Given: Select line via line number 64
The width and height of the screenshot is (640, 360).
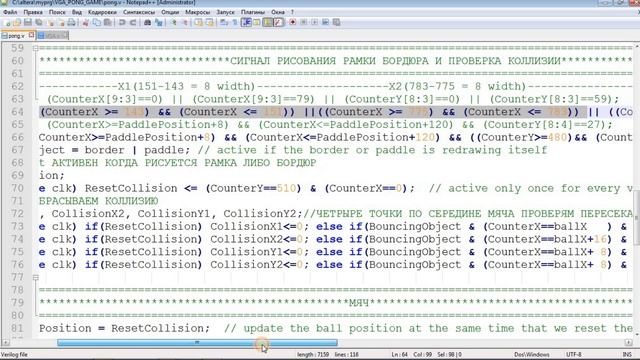Looking at the screenshot, I should click(x=17, y=112).
